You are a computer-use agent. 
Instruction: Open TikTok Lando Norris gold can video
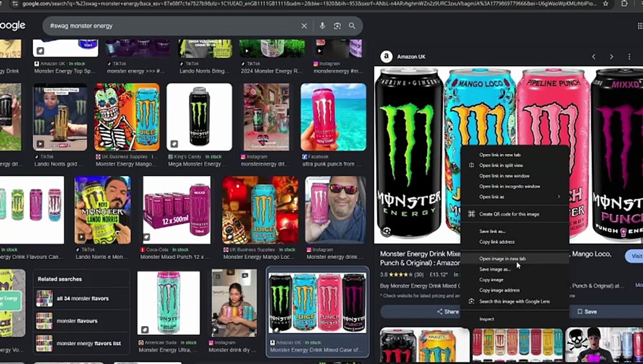(x=60, y=117)
